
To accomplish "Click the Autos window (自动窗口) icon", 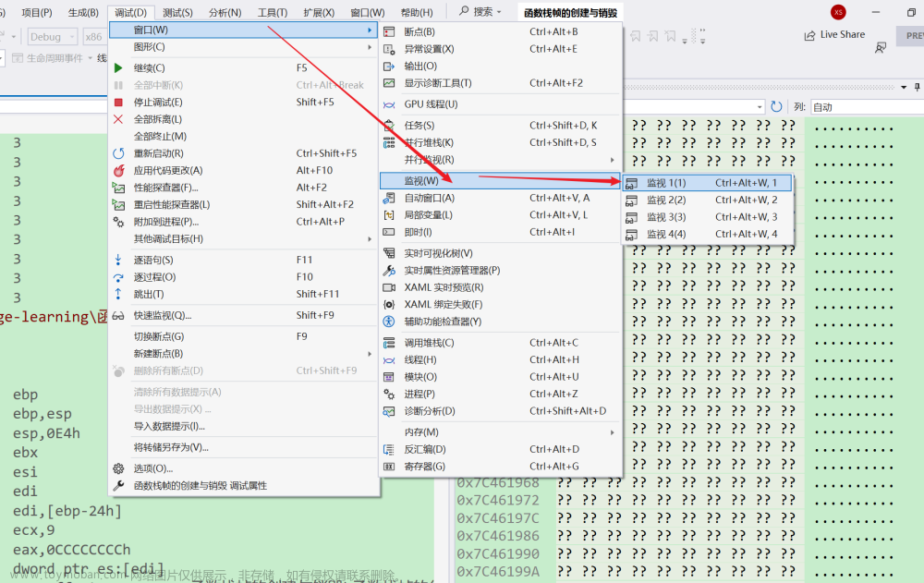I will click(389, 198).
